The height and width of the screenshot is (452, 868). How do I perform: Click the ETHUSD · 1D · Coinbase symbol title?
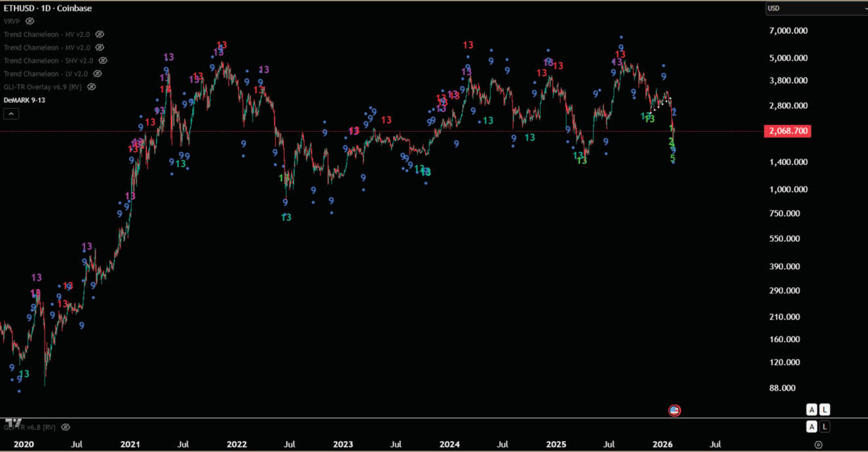tap(48, 9)
